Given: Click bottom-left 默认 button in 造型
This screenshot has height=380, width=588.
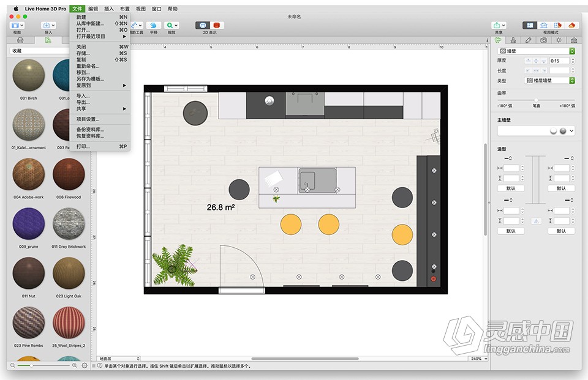Looking at the screenshot, I should [511, 231].
